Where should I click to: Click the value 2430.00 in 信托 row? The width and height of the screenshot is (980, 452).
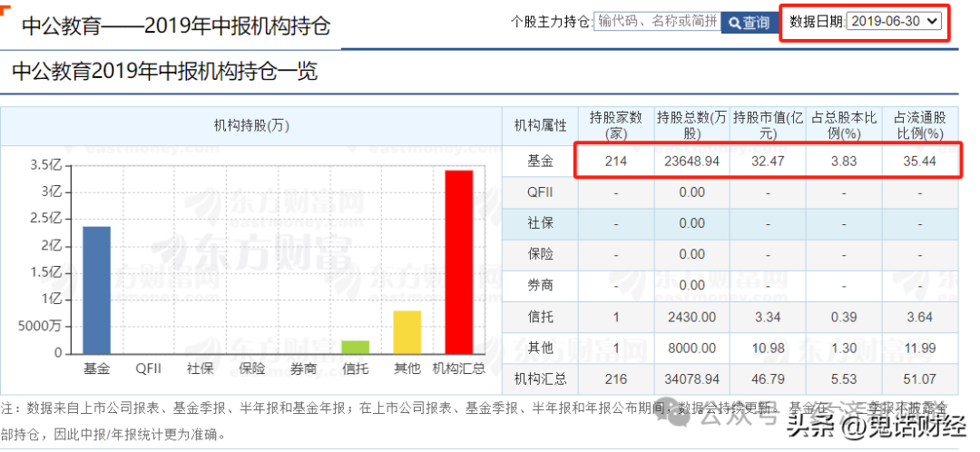pos(691,317)
